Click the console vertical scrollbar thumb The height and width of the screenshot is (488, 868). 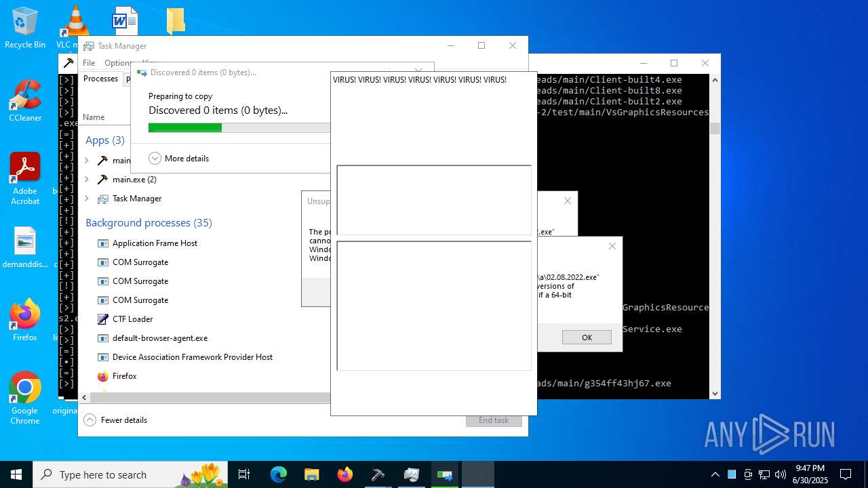(x=715, y=128)
